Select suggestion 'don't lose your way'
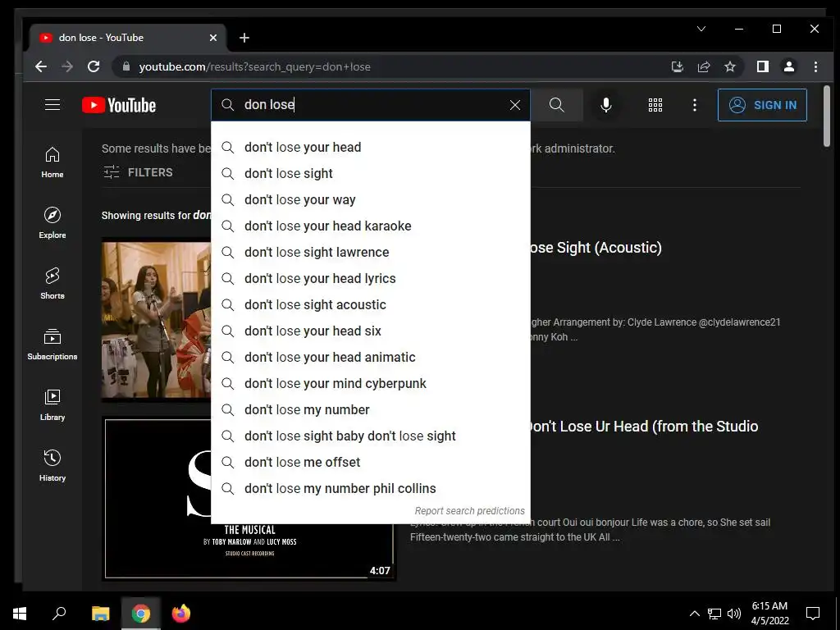Image resolution: width=840 pixels, height=630 pixels. (x=371, y=200)
